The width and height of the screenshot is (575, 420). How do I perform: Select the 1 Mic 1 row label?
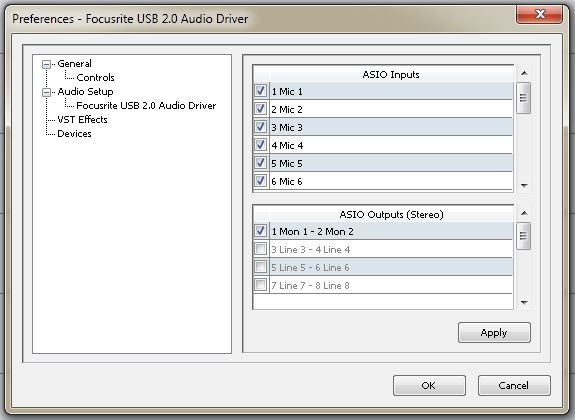pyautogui.click(x=287, y=91)
